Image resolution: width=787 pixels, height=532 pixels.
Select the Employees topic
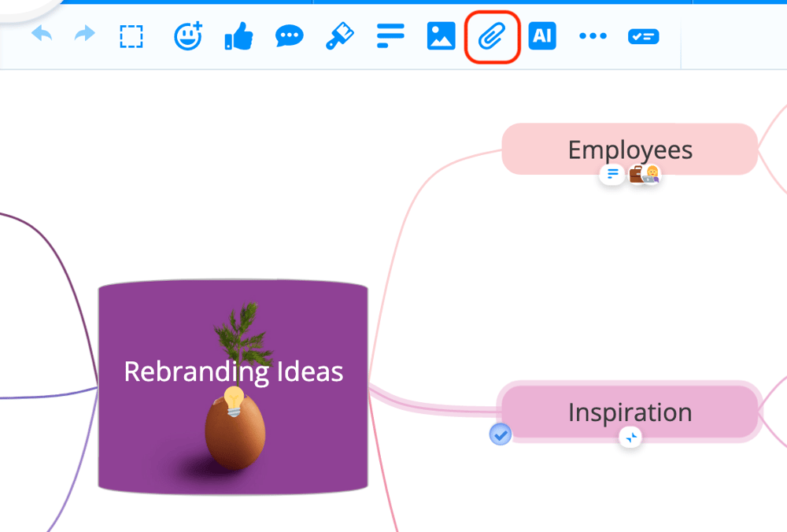click(630, 149)
